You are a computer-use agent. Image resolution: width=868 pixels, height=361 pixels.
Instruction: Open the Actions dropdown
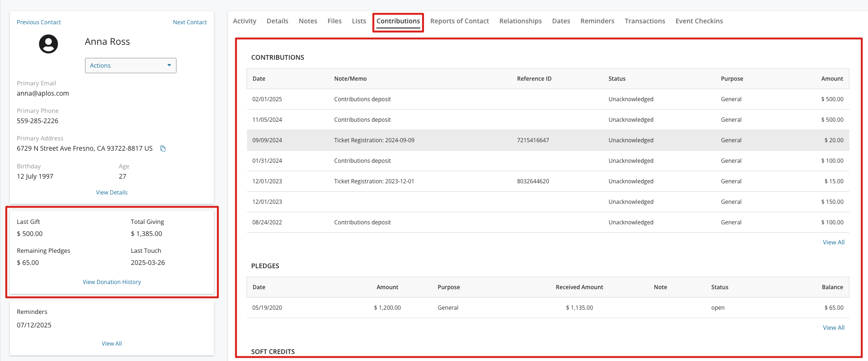(131, 65)
